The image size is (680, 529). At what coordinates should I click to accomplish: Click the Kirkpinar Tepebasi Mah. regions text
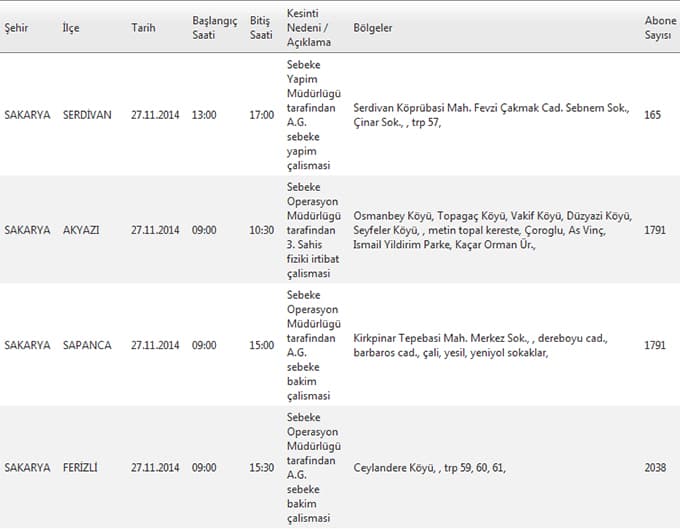481,345
